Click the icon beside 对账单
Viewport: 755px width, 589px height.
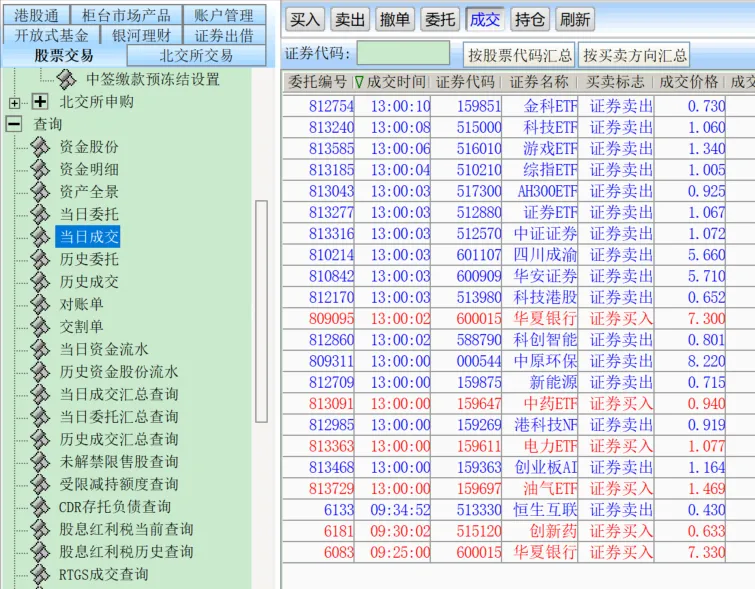40,304
